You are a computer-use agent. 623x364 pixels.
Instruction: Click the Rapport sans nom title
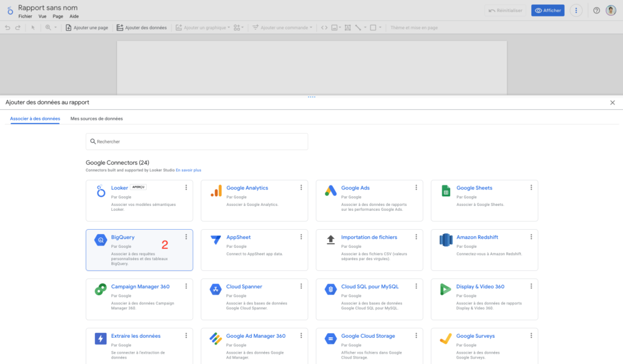pyautogui.click(x=47, y=7)
